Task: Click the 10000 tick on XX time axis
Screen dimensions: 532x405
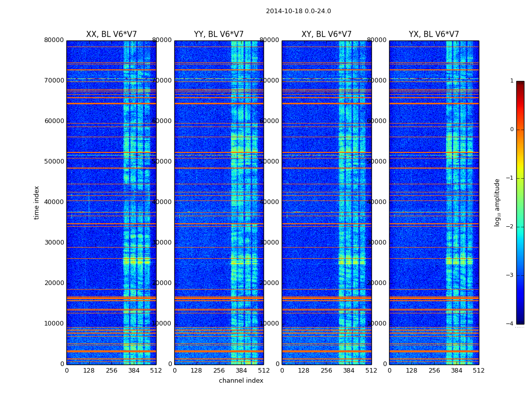Action: [54, 323]
